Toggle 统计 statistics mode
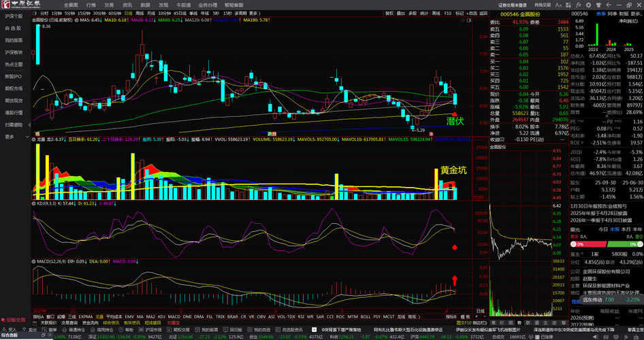Viewport: 644px width, 340px height. (x=424, y=13)
